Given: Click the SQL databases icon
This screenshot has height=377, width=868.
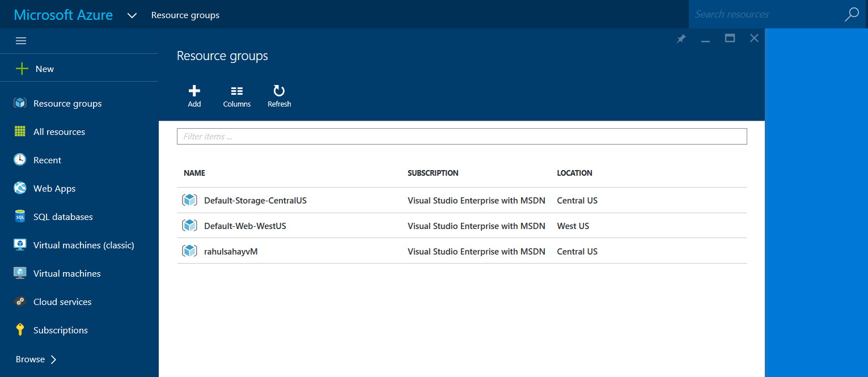Looking at the screenshot, I should click(20, 217).
